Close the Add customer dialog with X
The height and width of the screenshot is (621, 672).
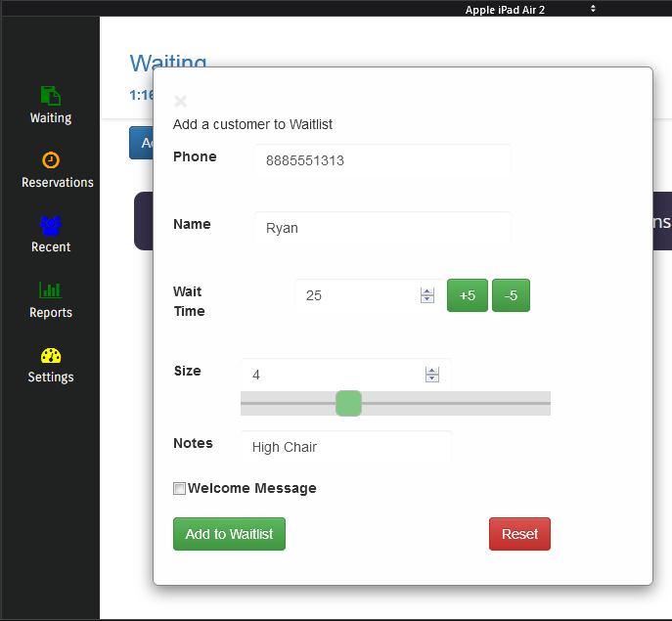pyautogui.click(x=180, y=101)
